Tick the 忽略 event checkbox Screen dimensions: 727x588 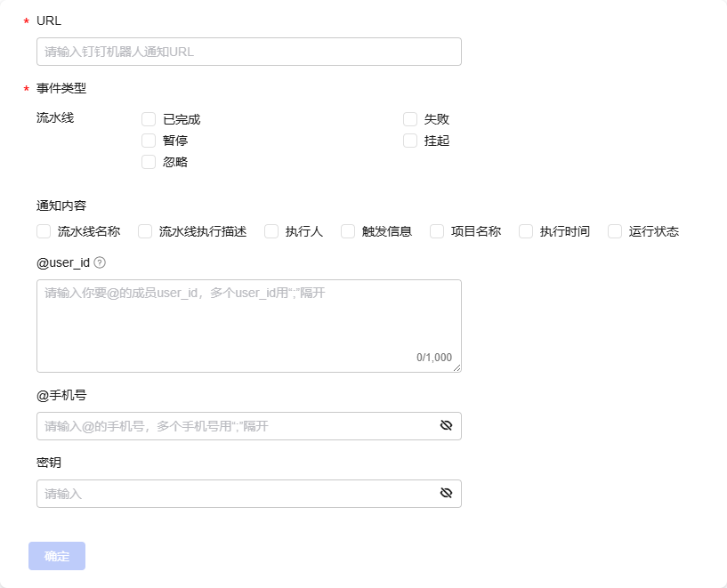pos(149,162)
